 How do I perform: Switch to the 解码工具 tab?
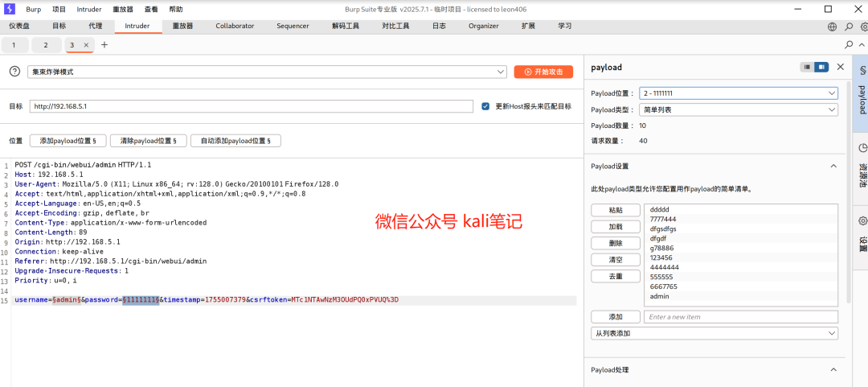coord(346,26)
